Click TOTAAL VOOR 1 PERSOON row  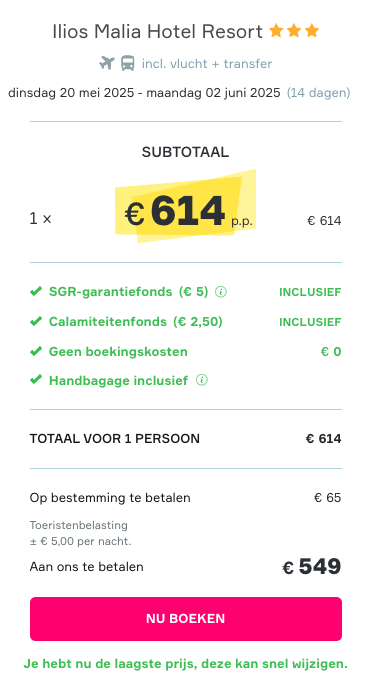[x=186, y=439]
